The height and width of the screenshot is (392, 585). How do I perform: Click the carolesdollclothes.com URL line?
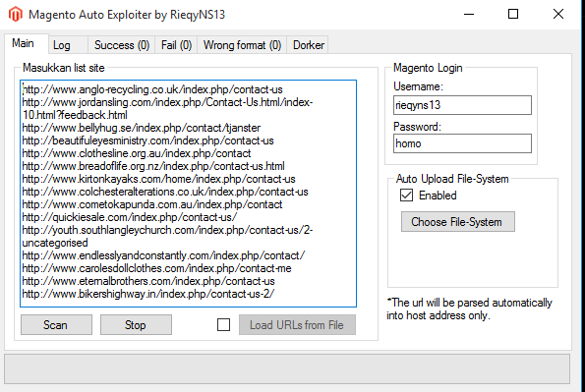[156, 268]
